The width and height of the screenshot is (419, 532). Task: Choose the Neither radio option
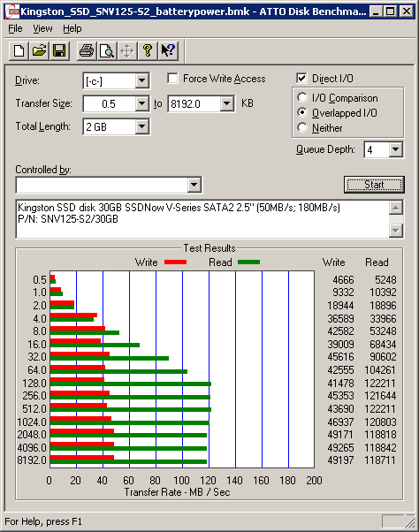point(302,127)
